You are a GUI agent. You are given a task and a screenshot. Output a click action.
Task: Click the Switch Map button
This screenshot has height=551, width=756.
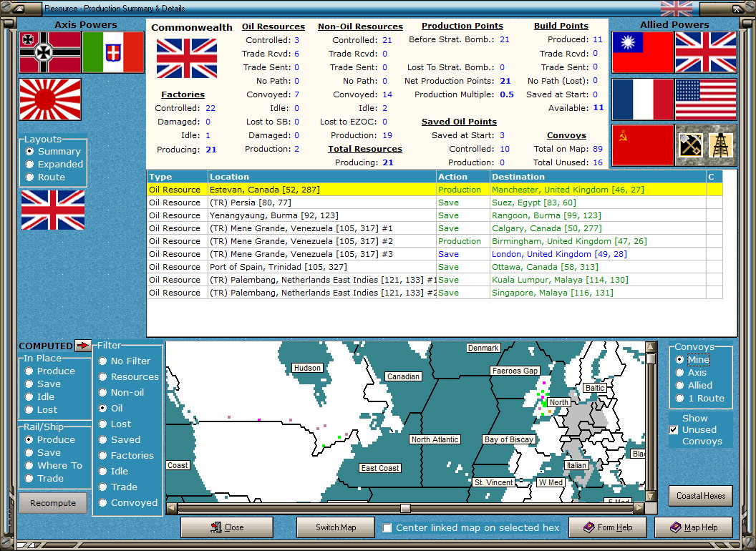coord(336,527)
